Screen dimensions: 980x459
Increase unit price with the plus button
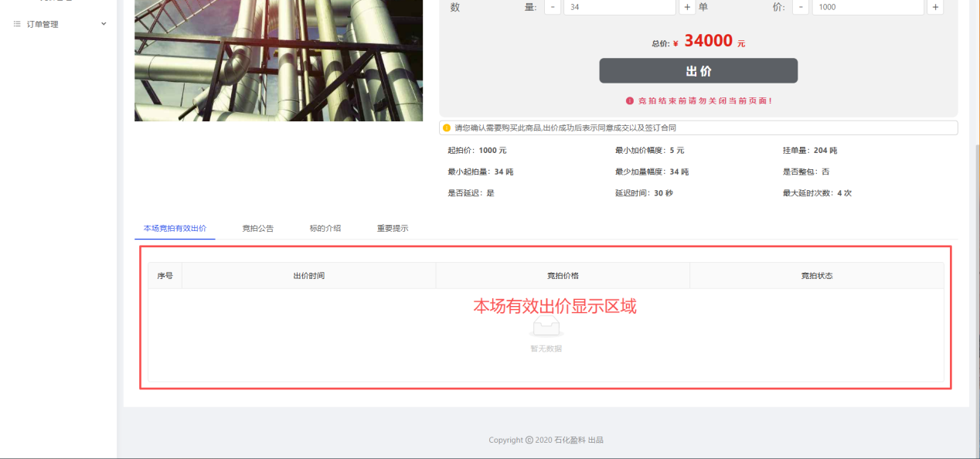pos(935,7)
